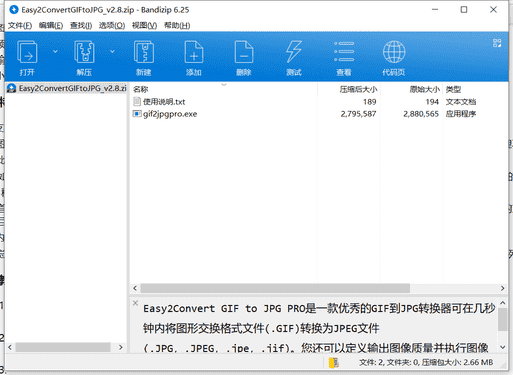The width and height of the screenshot is (513, 375).
Task: Sort by the 压缩后大小 column header
Action: coord(358,89)
